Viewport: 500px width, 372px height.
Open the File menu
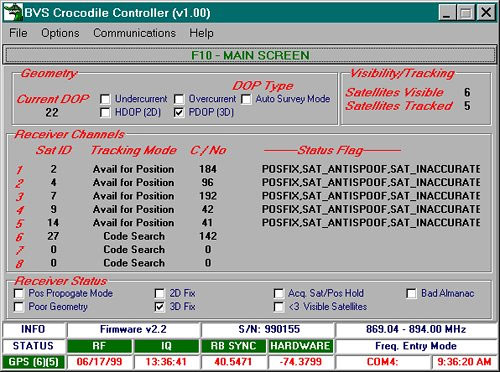(18, 33)
